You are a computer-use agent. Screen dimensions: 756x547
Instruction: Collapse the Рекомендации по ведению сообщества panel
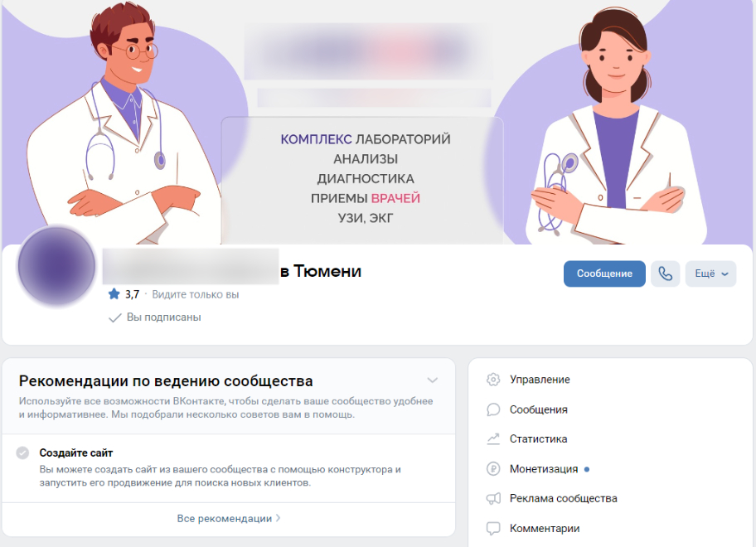(433, 380)
